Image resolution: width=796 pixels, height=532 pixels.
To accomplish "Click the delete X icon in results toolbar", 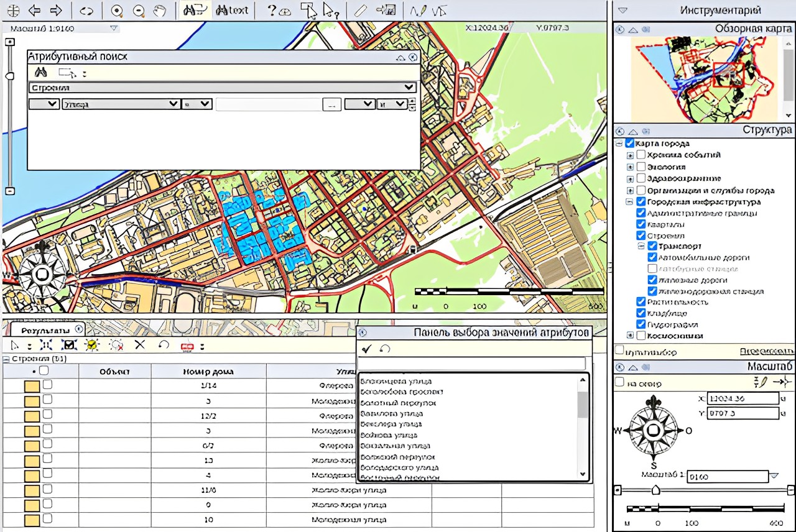I will tap(140, 345).
